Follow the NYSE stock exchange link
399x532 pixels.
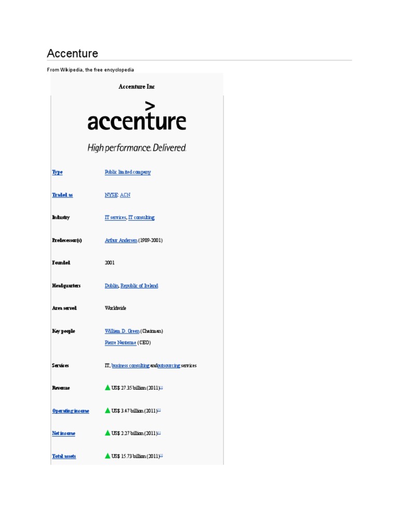(111, 195)
